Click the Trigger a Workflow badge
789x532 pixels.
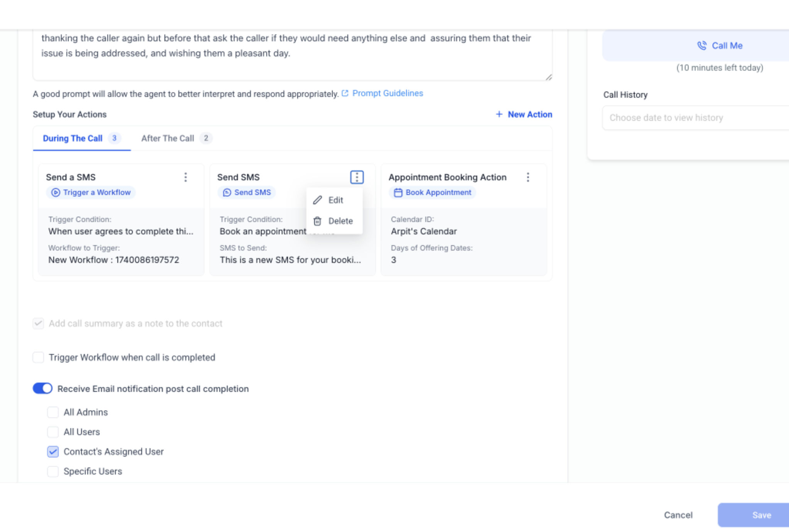(x=91, y=192)
